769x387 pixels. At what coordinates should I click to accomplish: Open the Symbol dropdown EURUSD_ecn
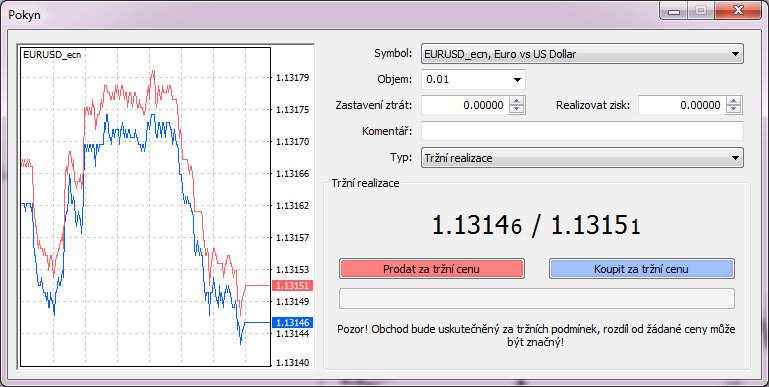pyautogui.click(x=582, y=54)
